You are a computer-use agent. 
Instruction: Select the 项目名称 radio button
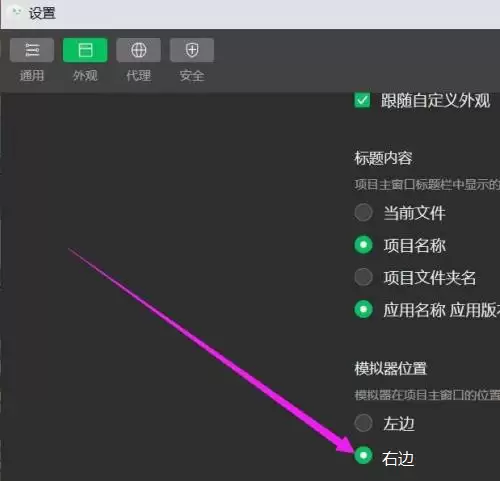(x=363, y=245)
